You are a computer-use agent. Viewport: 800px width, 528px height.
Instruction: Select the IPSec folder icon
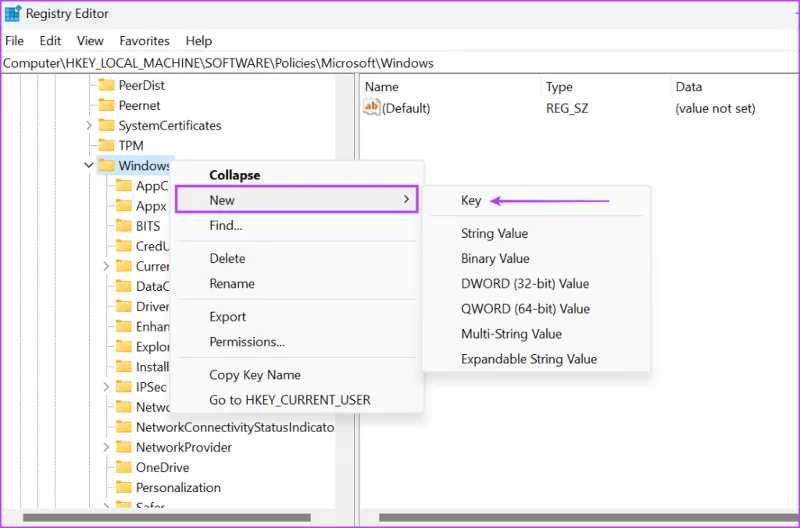click(x=123, y=387)
